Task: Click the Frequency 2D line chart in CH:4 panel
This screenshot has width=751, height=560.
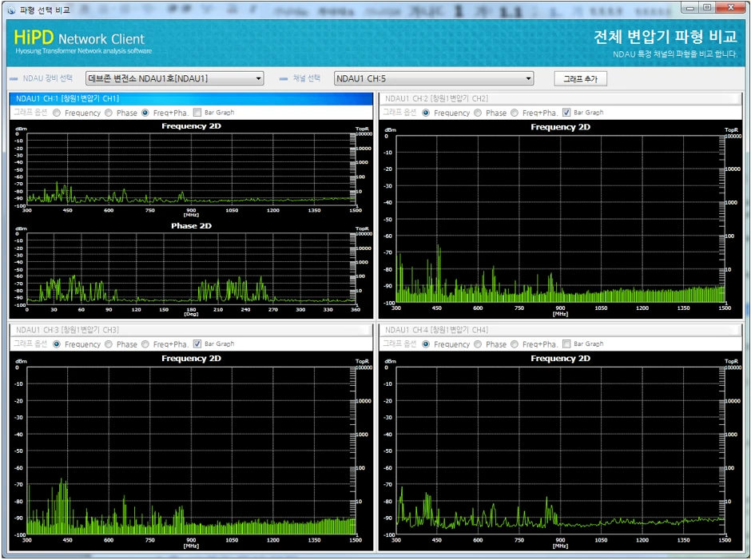Action: [560, 451]
